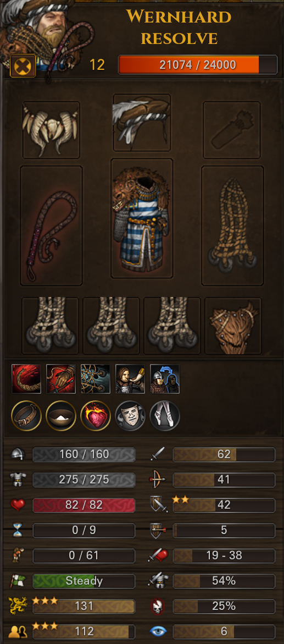Activate the disarm skill icon

tap(61, 379)
